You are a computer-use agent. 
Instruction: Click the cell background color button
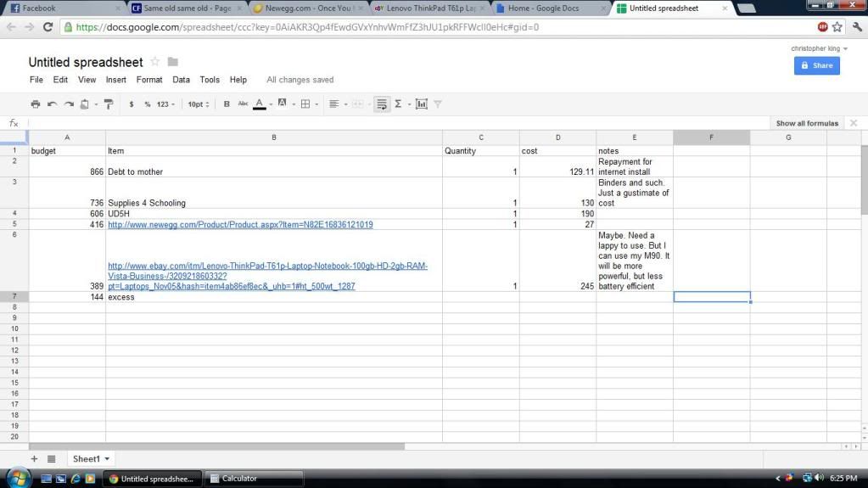point(283,104)
